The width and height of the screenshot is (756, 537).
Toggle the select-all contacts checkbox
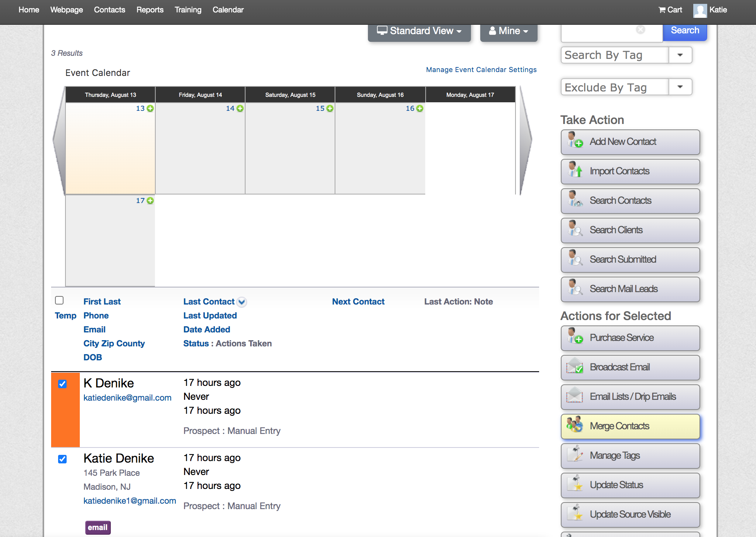pyautogui.click(x=59, y=300)
